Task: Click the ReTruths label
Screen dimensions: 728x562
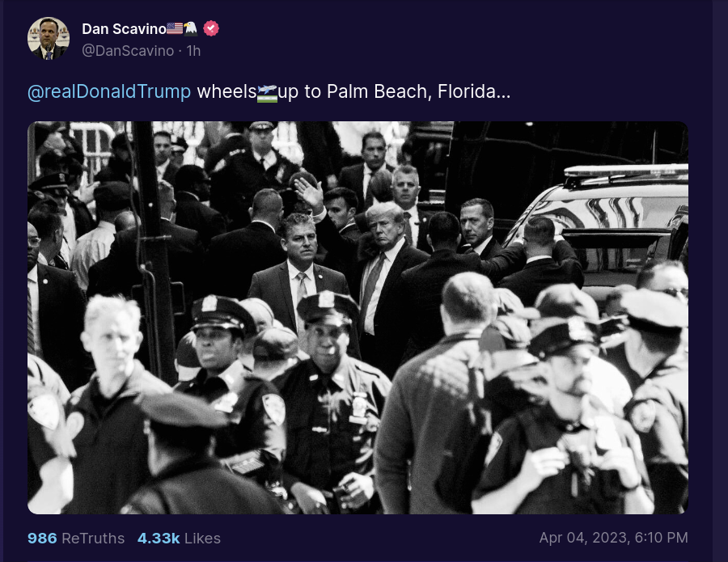Action: click(x=93, y=539)
